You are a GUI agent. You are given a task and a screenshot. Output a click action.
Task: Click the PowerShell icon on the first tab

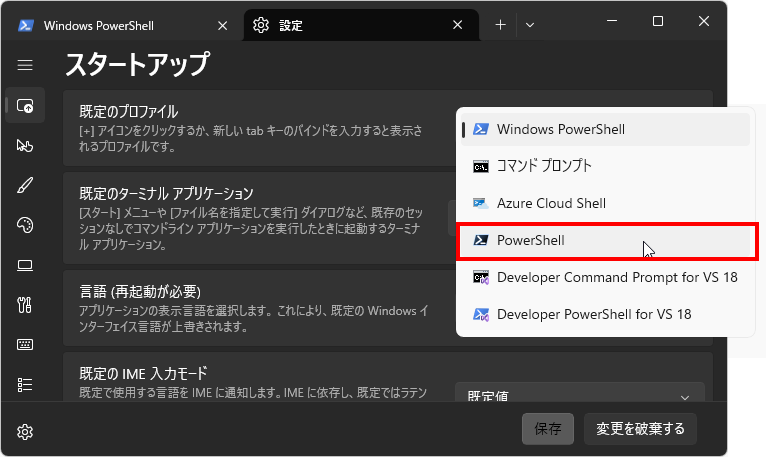(25, 25)
